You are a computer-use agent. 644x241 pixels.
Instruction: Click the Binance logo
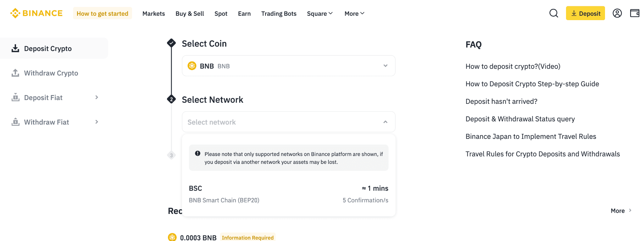[36, 13]
